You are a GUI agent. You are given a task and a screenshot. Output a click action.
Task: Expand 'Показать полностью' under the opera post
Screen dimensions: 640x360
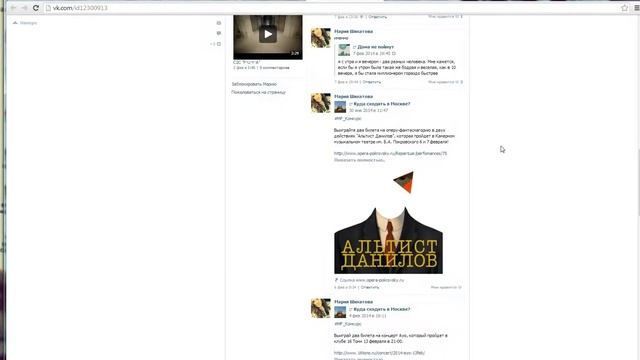pyautogui.click(x=359, y=160)
